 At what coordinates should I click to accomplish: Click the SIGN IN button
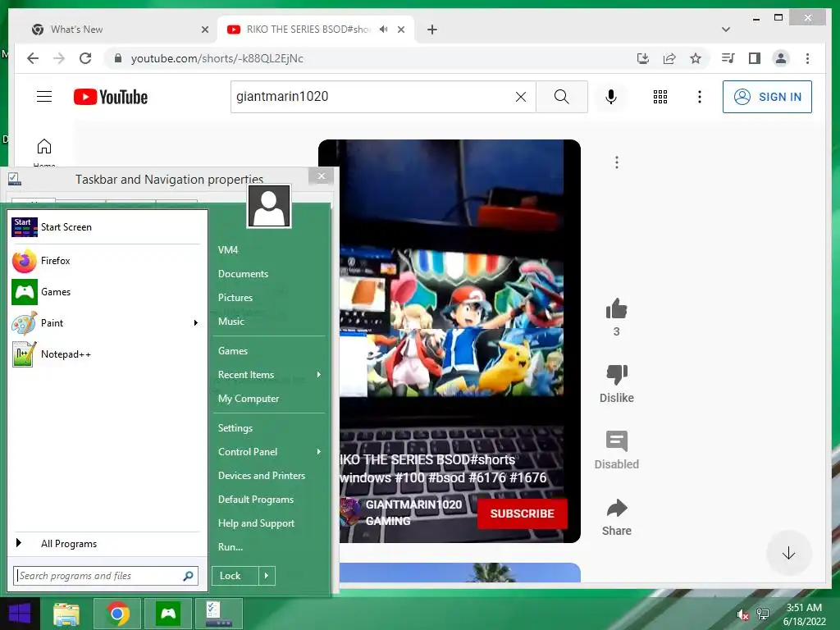coord(767,97)
